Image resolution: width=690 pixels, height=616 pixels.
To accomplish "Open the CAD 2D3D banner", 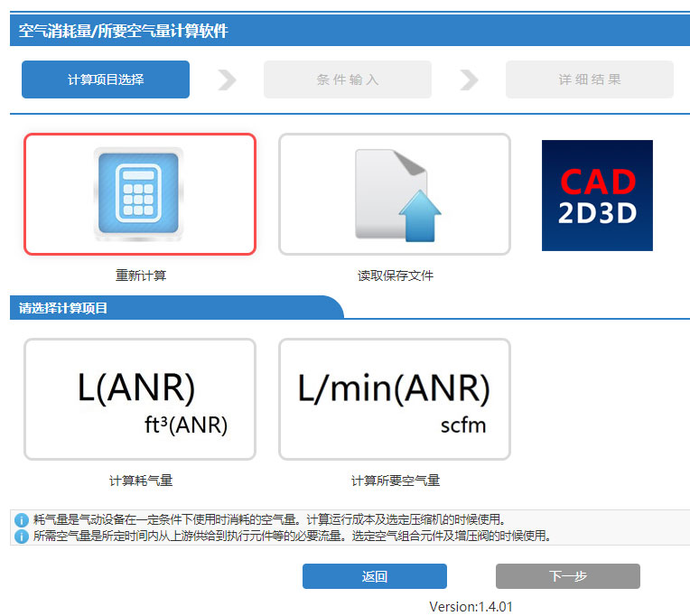I will (x=597, y=195).
